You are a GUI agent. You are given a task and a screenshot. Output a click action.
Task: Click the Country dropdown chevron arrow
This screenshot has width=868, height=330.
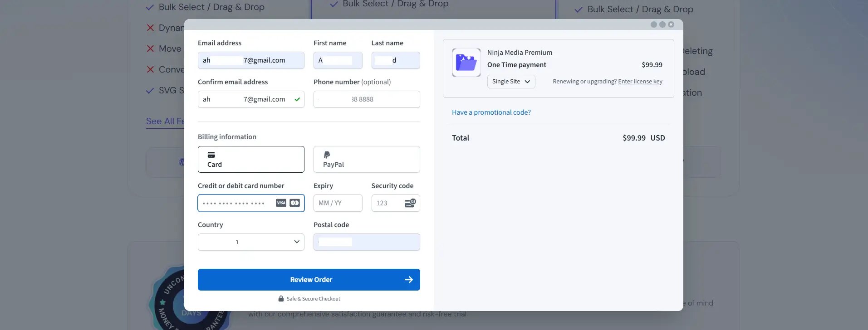tap(297, 242)
